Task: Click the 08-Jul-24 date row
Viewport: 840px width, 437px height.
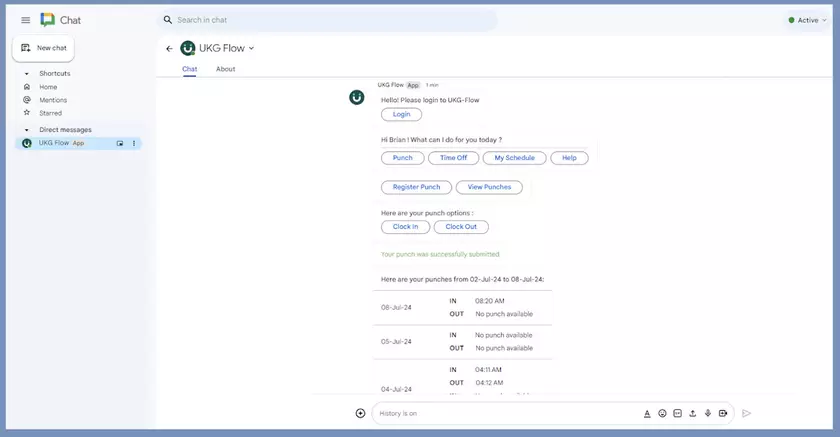Action: pos(462,308)
